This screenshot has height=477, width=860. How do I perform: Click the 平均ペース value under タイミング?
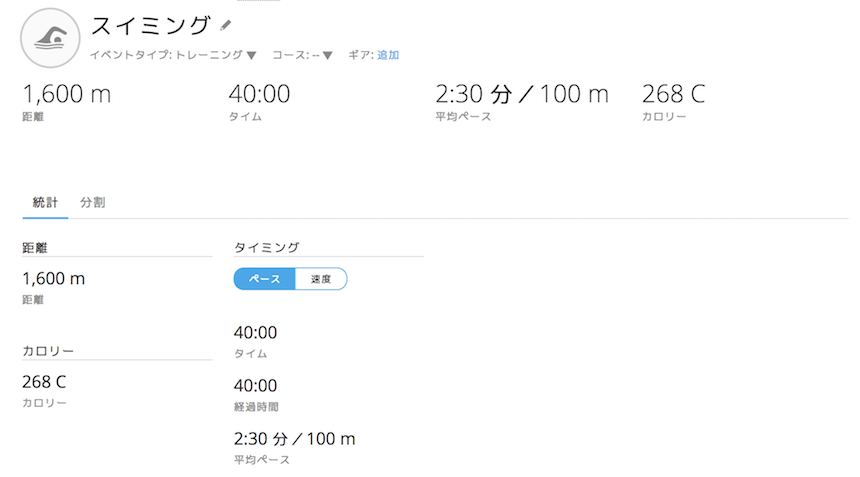(x=294, y=439)
